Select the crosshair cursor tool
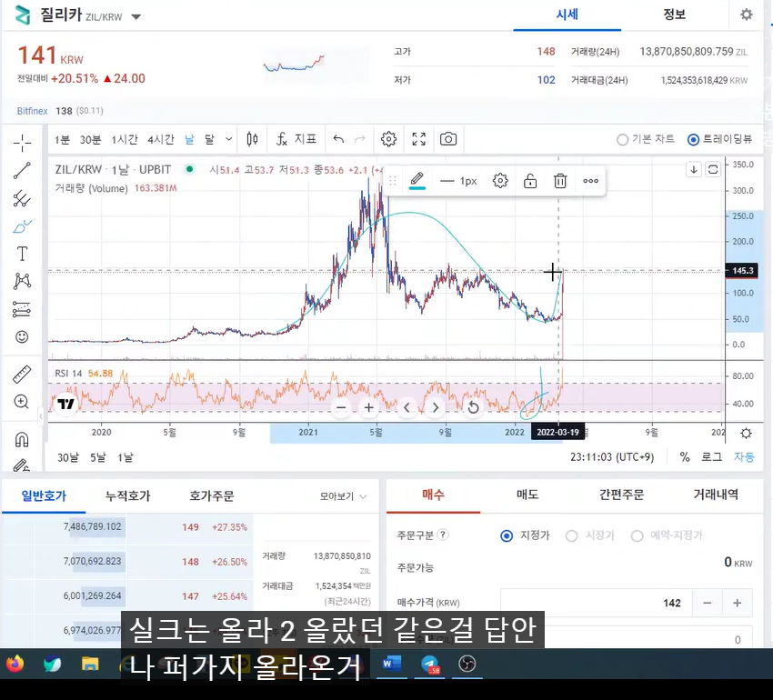The width and height of the screenshot is (773, 700). coord(22,143)
